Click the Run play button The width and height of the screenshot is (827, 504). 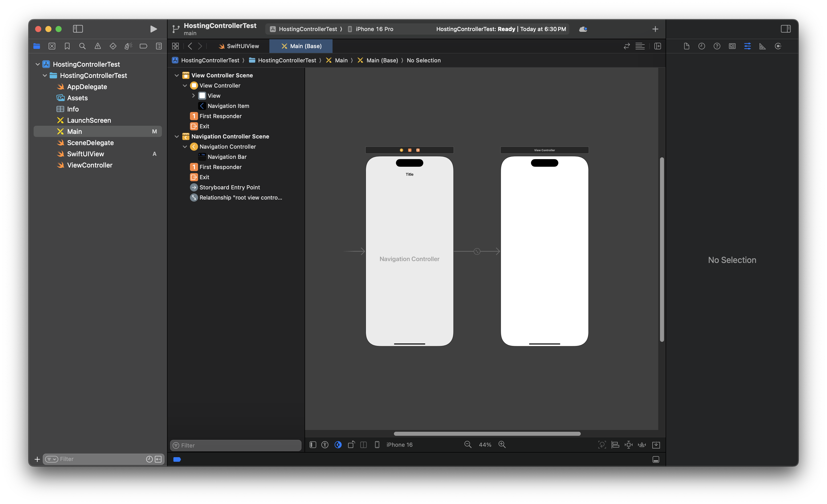click(x=153, y=29)
